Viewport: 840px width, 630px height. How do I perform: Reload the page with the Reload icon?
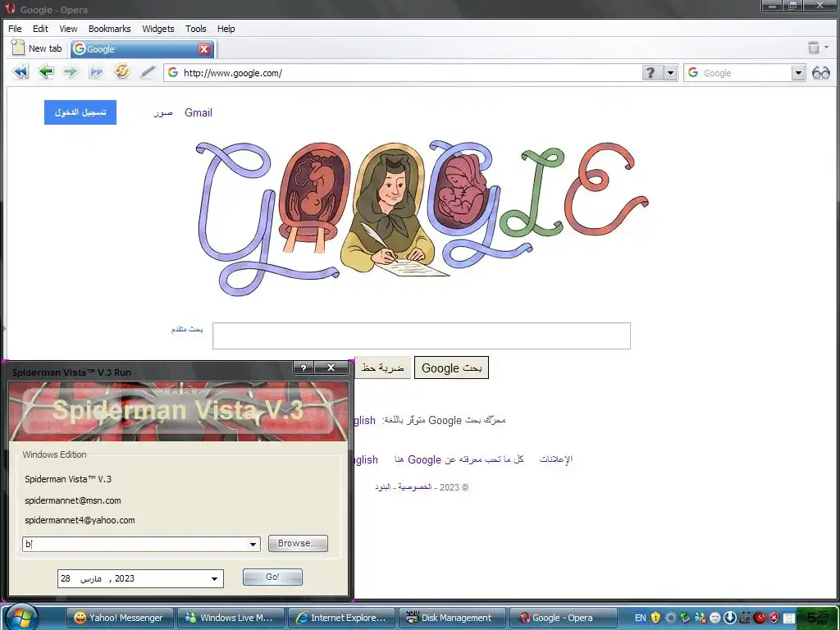122,71
